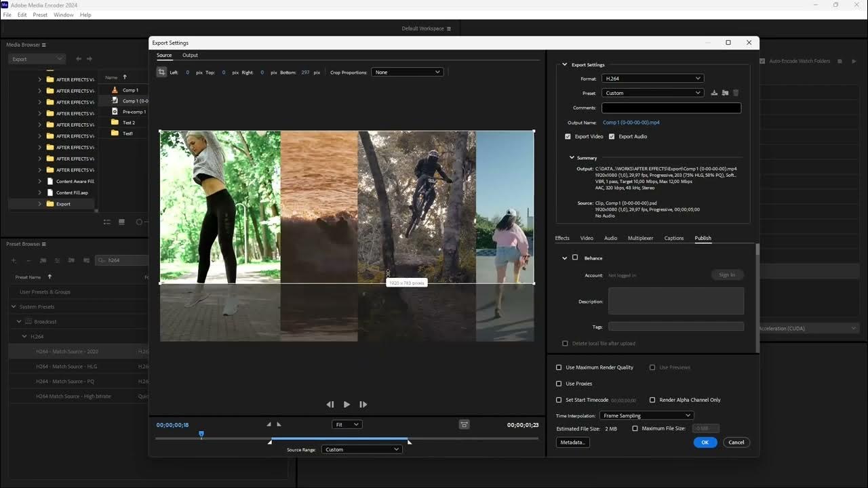Open the Preset Browser panel menu icon

[43, 244]
